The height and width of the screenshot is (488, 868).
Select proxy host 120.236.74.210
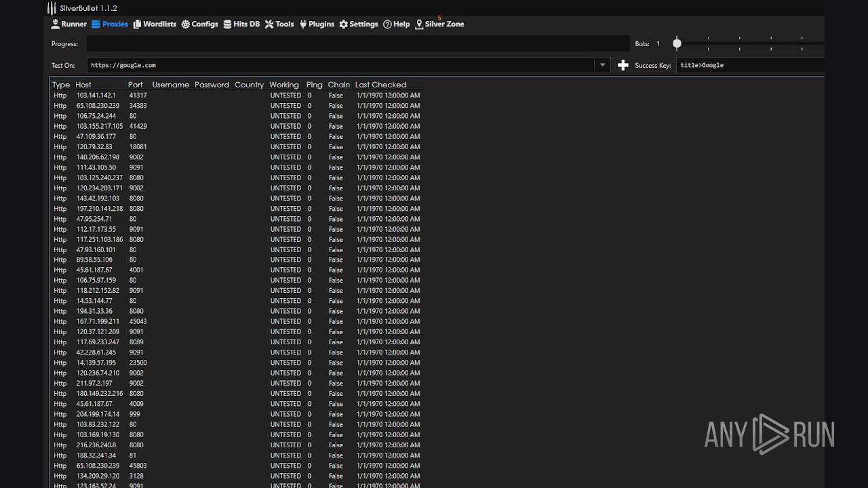(98, 373)
